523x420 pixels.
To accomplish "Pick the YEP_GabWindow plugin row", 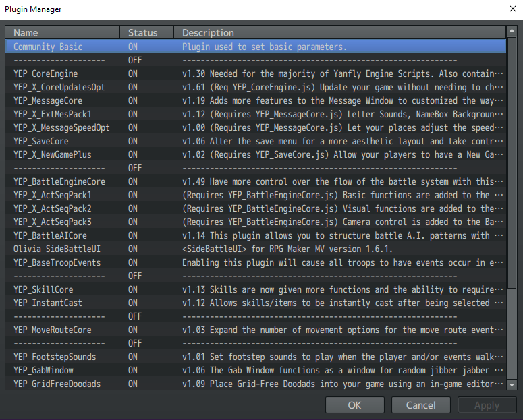I will (256, 370).
